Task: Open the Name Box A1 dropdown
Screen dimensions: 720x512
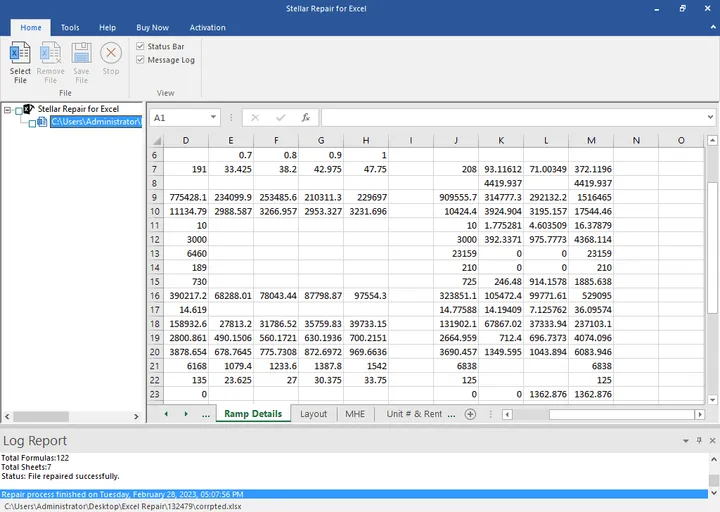Action: (213, 118)
